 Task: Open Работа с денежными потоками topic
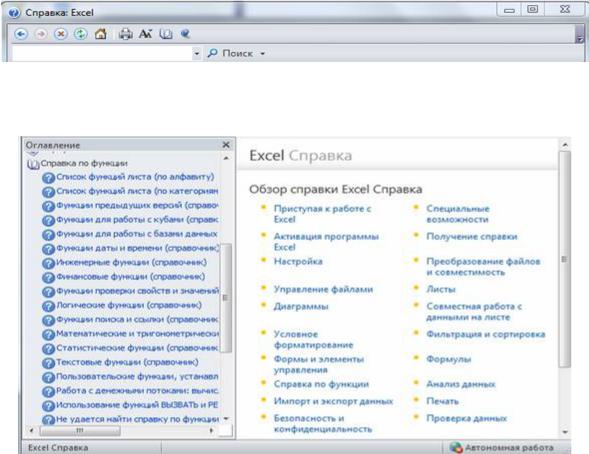[130, 391]
